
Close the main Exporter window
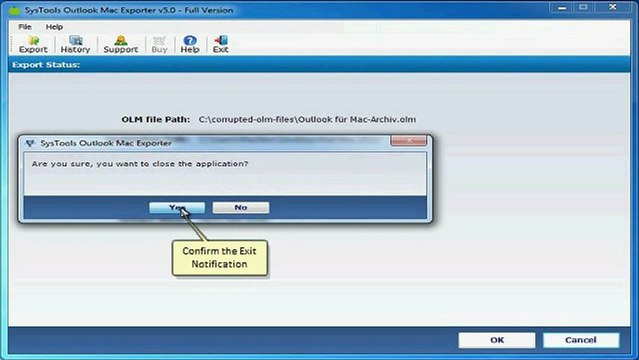pos(613,7)
